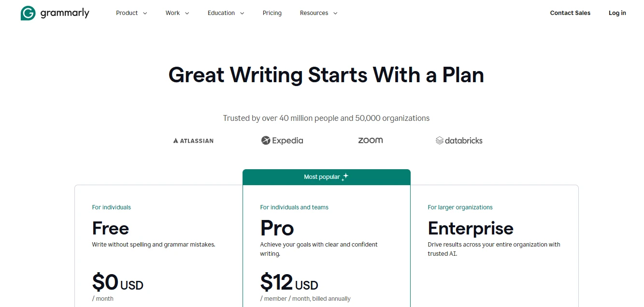The width and height of the screenshot is (644, 307).
Task: Select the Product menu item
Action: [127, 13]
